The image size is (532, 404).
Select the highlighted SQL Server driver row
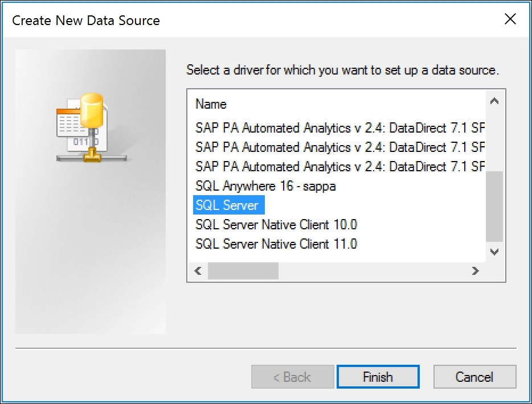[x=228, y=205]
